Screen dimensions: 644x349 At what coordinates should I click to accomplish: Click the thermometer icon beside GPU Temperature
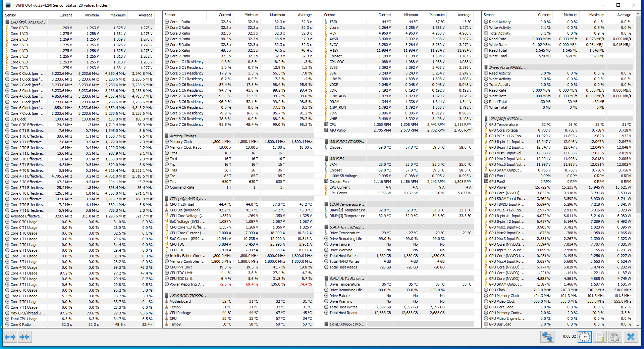point(486,124)
